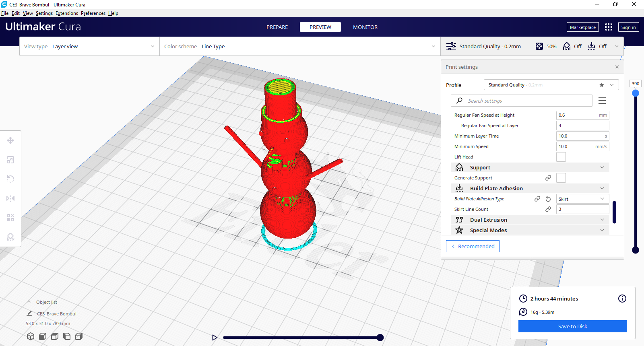The height and width of the screenshot is (346, 644).
Task: Select the Move tool in left toolbar
Action: click(x=10, y=140)
